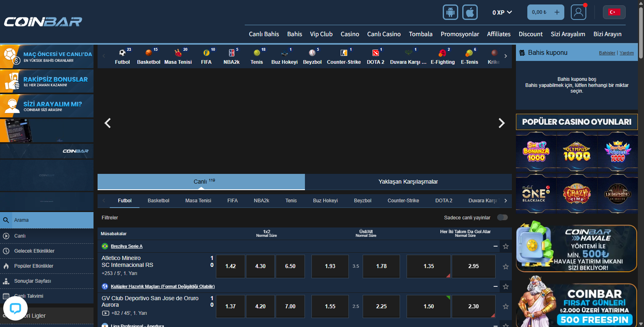Click the Apple iOS app icon
Image resolution: width=644 pixels, height=327 pixels.
(470, 12)
